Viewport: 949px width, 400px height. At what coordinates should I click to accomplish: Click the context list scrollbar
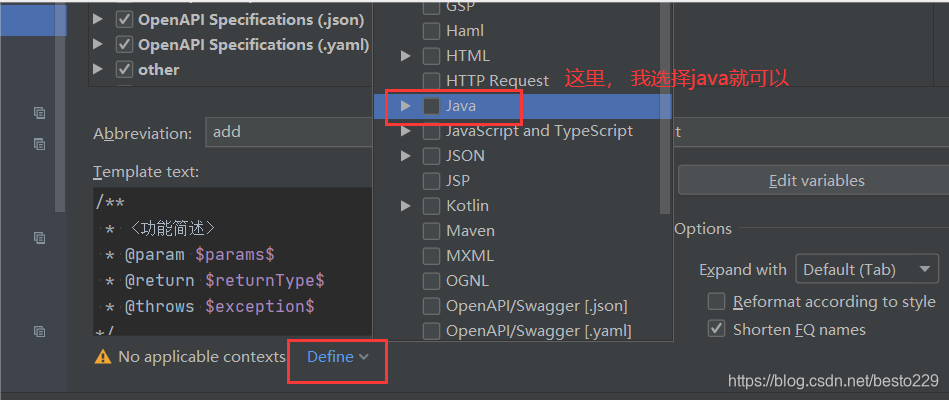(665, 107)
